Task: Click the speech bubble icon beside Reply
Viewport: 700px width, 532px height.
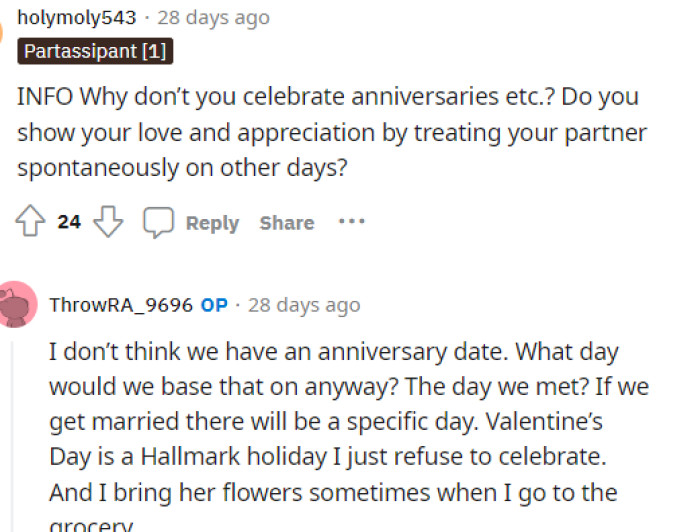Action: 158,222
